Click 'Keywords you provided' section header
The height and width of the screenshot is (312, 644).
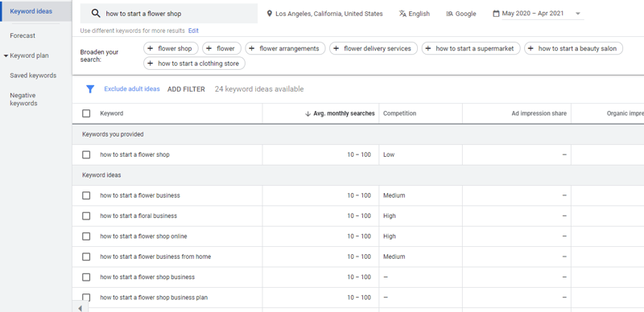113,134
